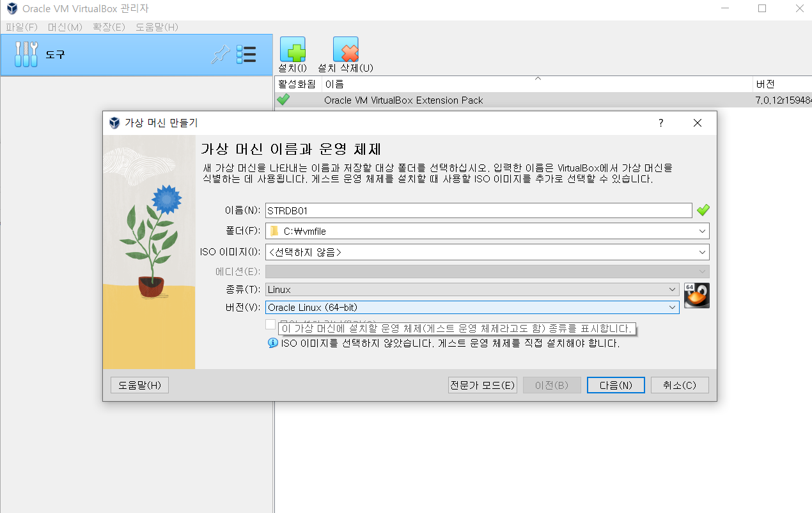Sort by the Name (이름) column header
Viewport: 812px width, 513px height.
(537, 84)
